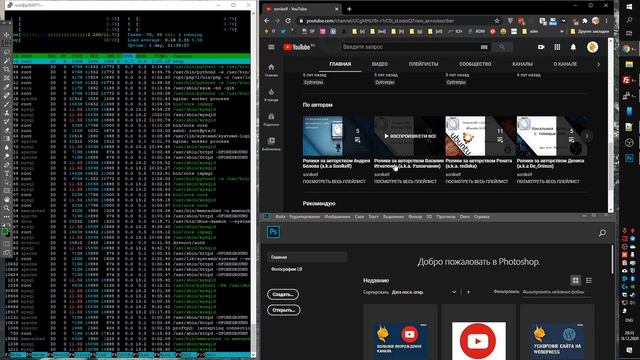Open the Изображение menu in Photoshop
640x360 pixels.
tap(337, 217)
